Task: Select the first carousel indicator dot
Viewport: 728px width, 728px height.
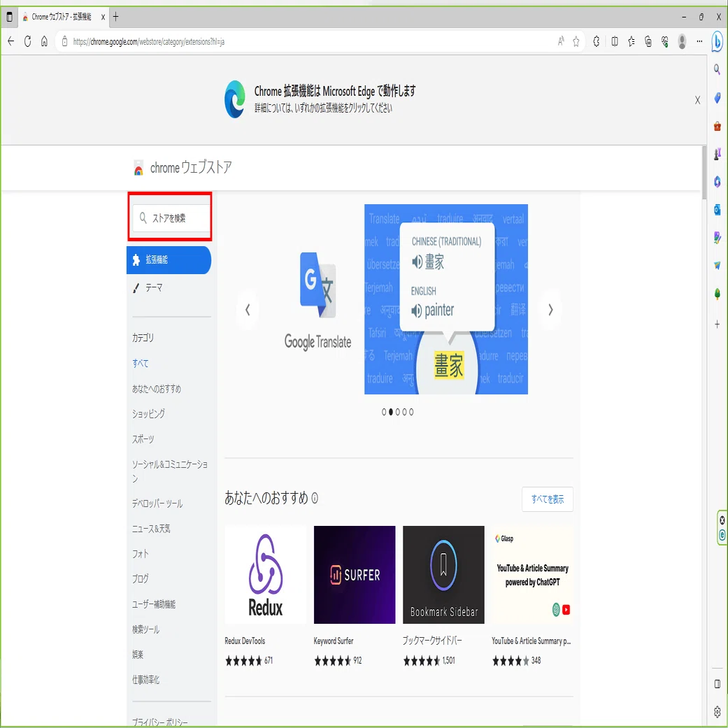Action: coord(384,412)
